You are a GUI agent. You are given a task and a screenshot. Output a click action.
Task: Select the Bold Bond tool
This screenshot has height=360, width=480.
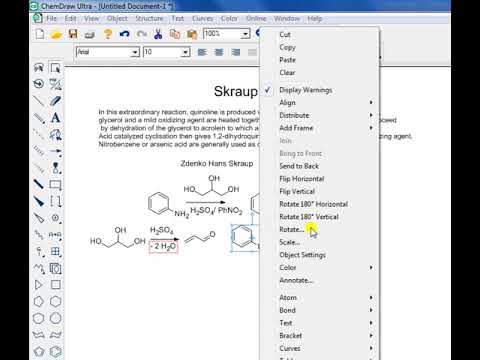pos(39,184)
